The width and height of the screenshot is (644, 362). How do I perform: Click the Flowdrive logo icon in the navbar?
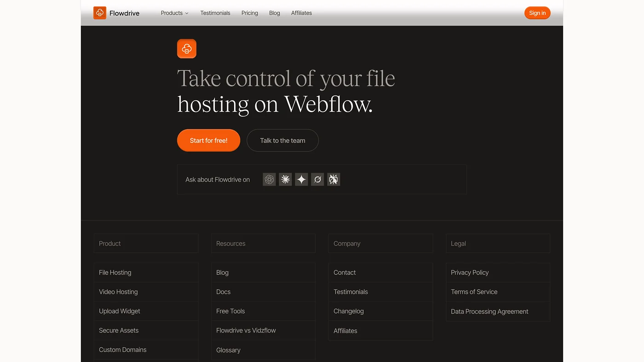100,13
